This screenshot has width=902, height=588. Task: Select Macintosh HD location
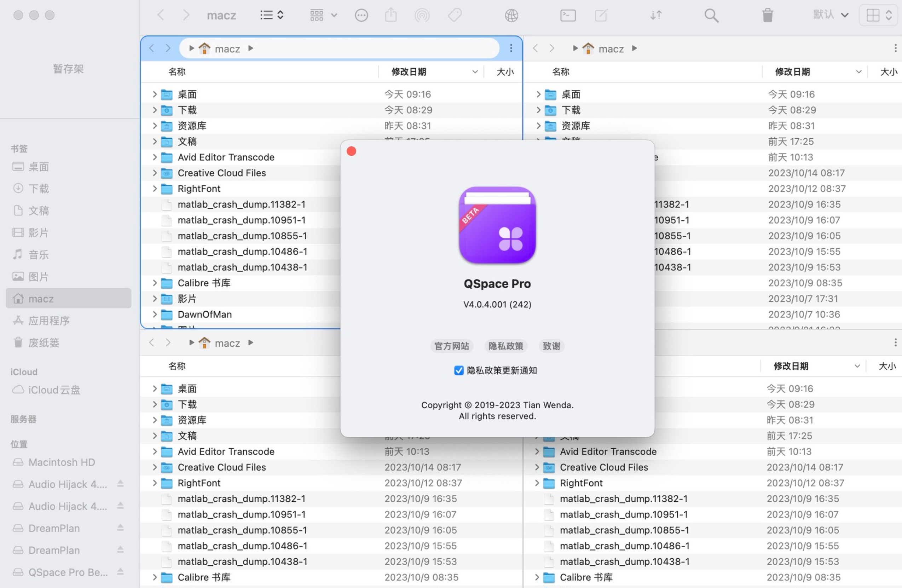(x=68, y=462)
